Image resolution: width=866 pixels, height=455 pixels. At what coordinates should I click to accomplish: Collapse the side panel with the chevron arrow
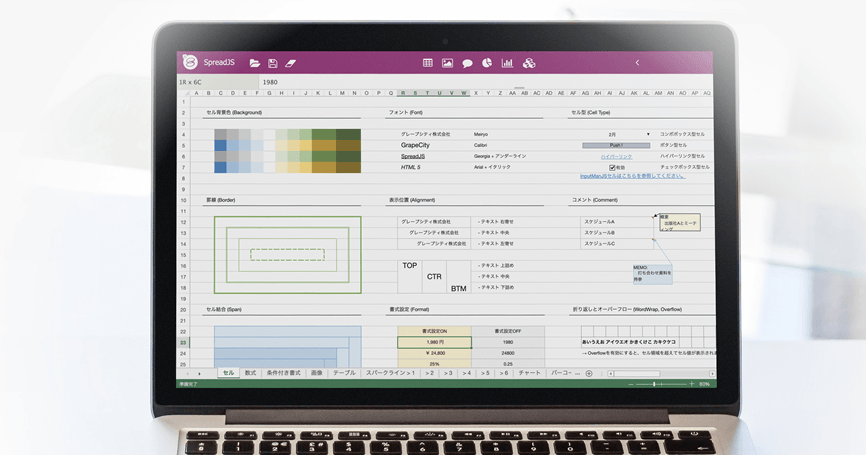point(637,63)
